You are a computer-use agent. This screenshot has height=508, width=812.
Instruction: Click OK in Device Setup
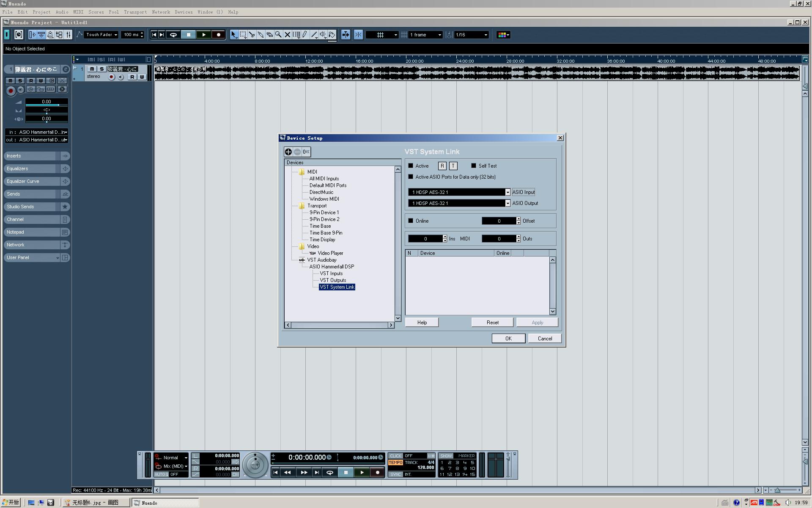[508, 339]
